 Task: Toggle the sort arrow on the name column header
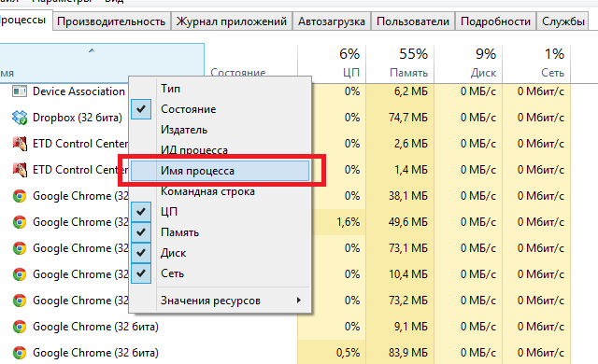coord(92,50)
